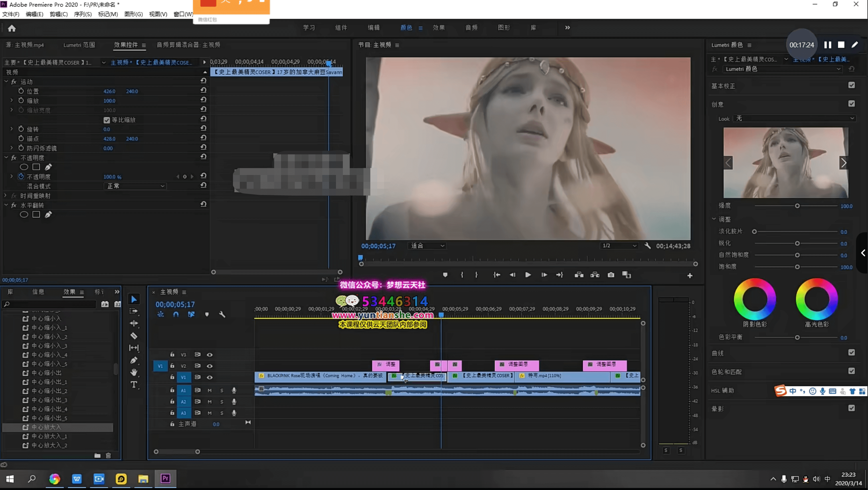
Task: Toggle lock on V3 track
Action: pos(172,354)
